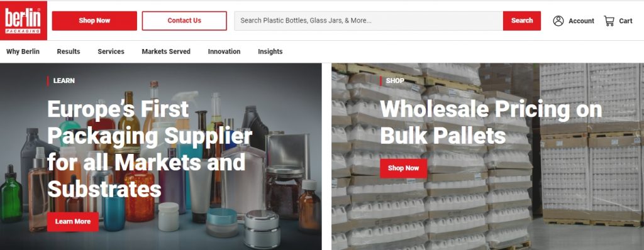Expand the Services menu

tap(111, 52)
